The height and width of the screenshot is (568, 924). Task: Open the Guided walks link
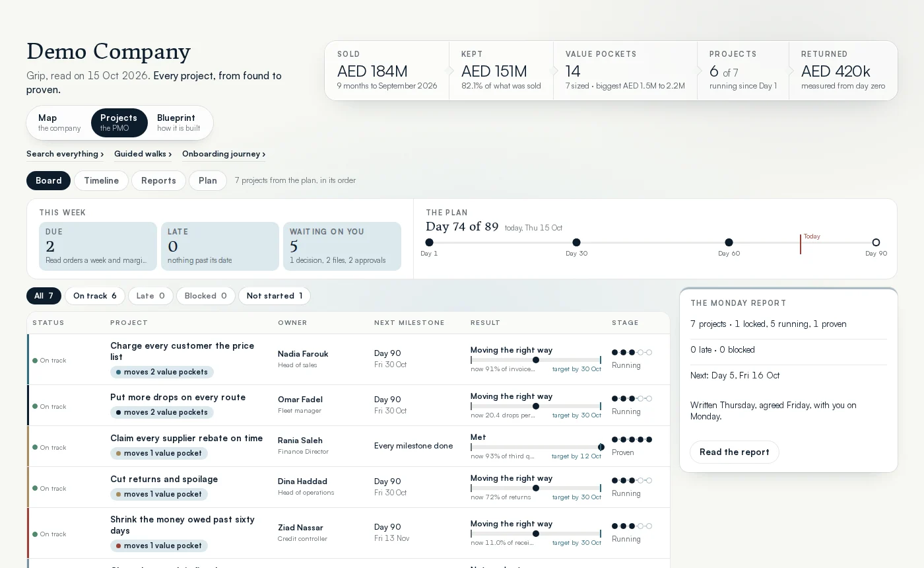pyautogui.click(x=143, y=154)
